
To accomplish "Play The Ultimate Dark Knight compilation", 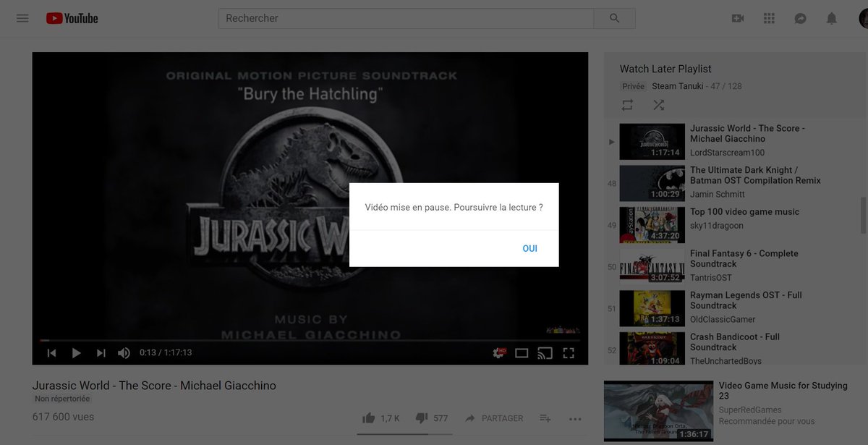I will (755, 175).
